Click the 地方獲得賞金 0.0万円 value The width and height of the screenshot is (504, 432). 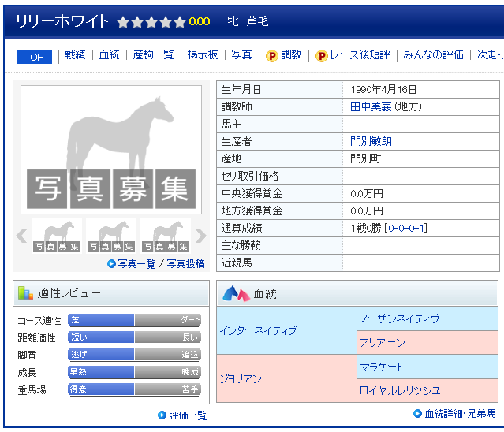pyautogui.click(x=367, y=210)
